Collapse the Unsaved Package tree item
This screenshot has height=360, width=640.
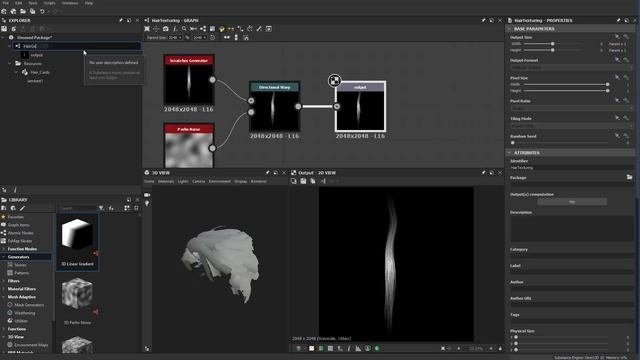3,38
